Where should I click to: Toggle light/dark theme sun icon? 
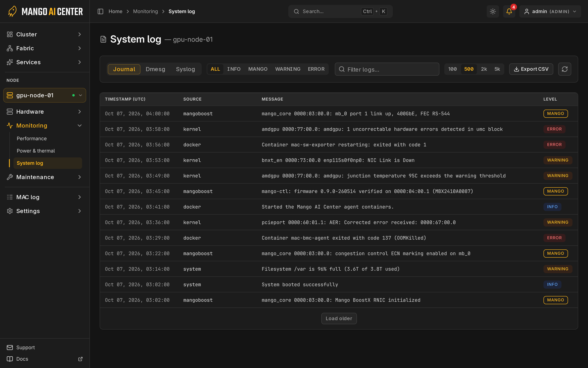[x=493, y=11]
